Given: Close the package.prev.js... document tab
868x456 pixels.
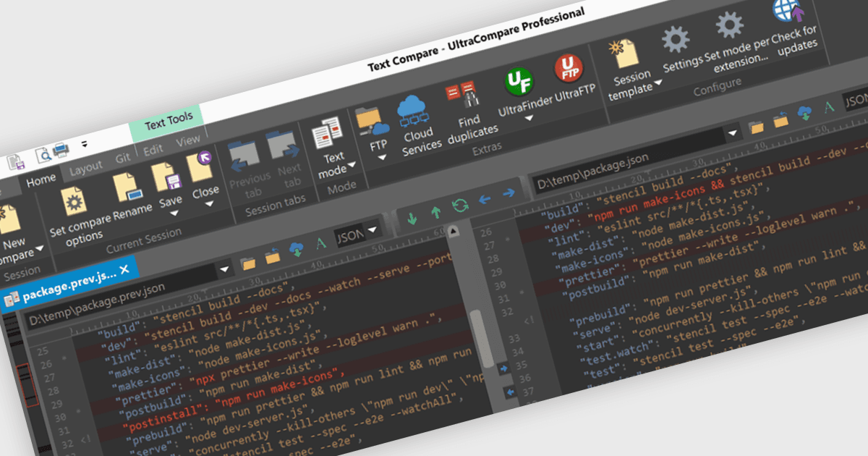Looking at the screenshot, I should (x=124, y=269).
